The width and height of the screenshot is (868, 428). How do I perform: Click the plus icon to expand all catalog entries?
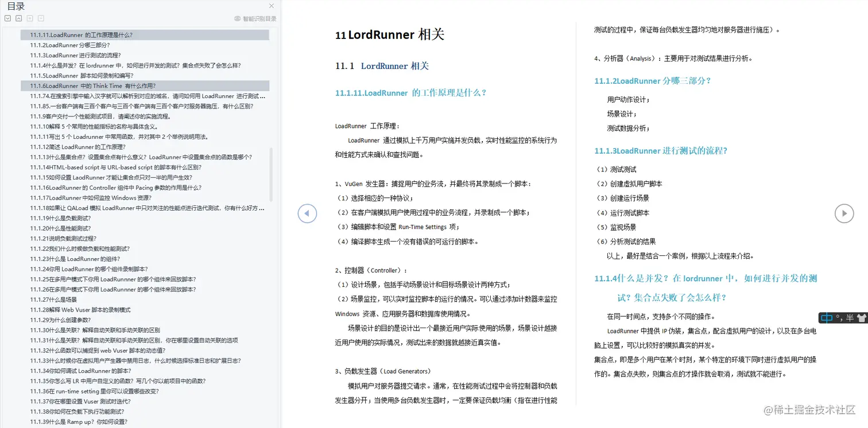point(29,18)
